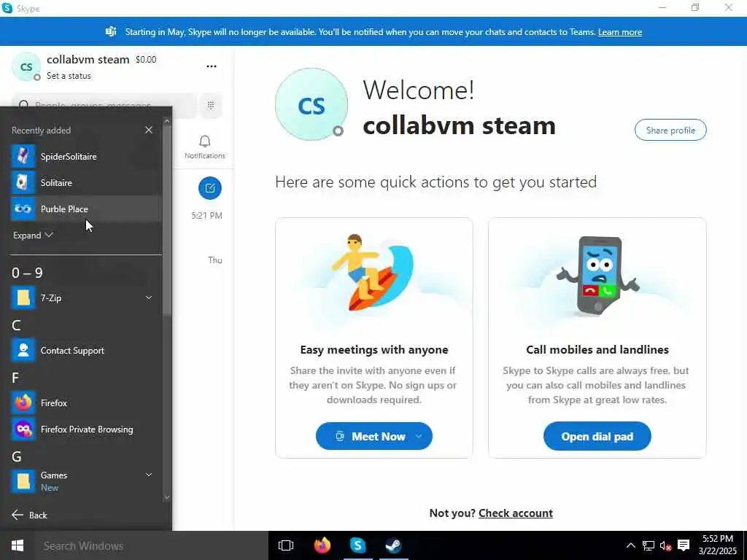Open Meet Now dropdown arrow
The width and height of the screenshot is (747, 560).
pos(419,436)
